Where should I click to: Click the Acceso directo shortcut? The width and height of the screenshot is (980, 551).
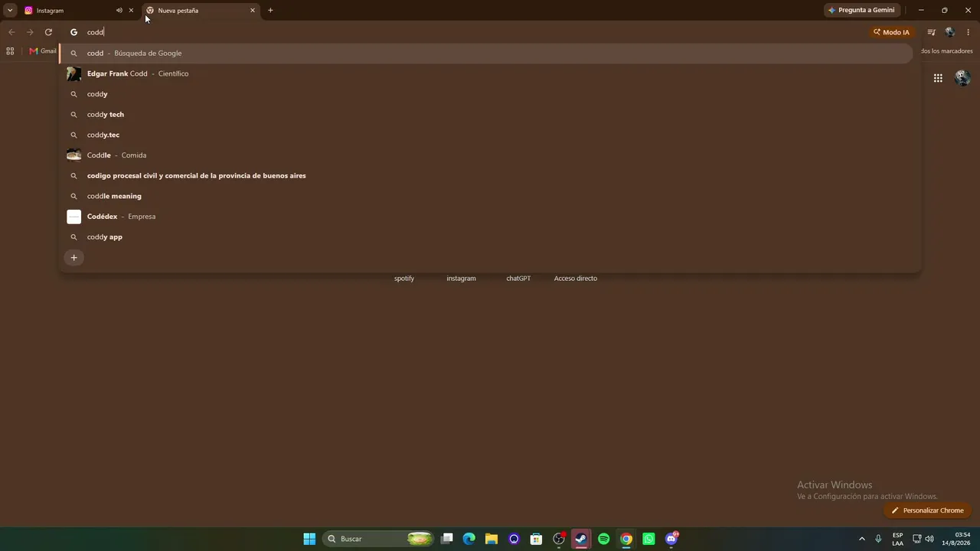pyautogui.click(x=576, y=279)
